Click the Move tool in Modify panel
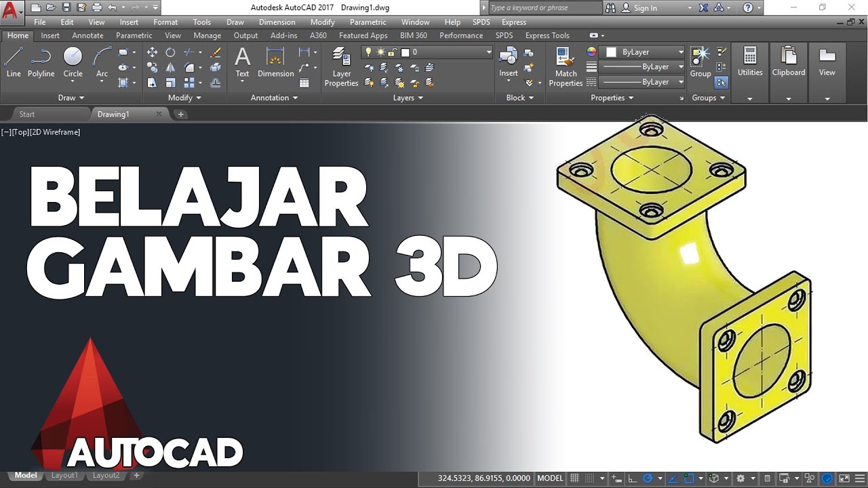 click(x=152, y=52)
